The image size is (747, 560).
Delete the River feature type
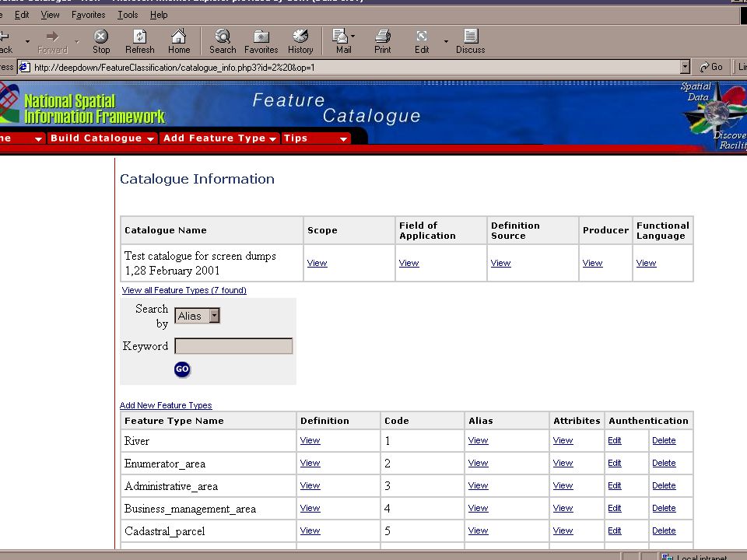(664, 440)
